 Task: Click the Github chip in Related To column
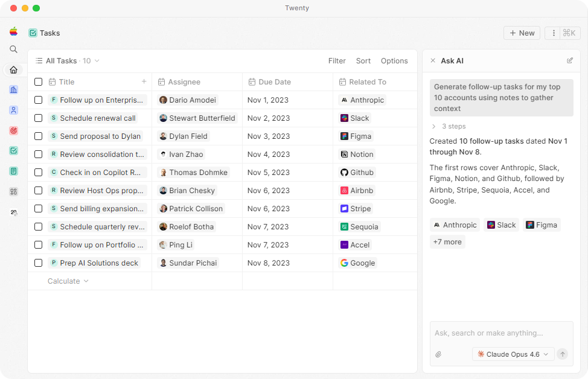coord(357,173)
